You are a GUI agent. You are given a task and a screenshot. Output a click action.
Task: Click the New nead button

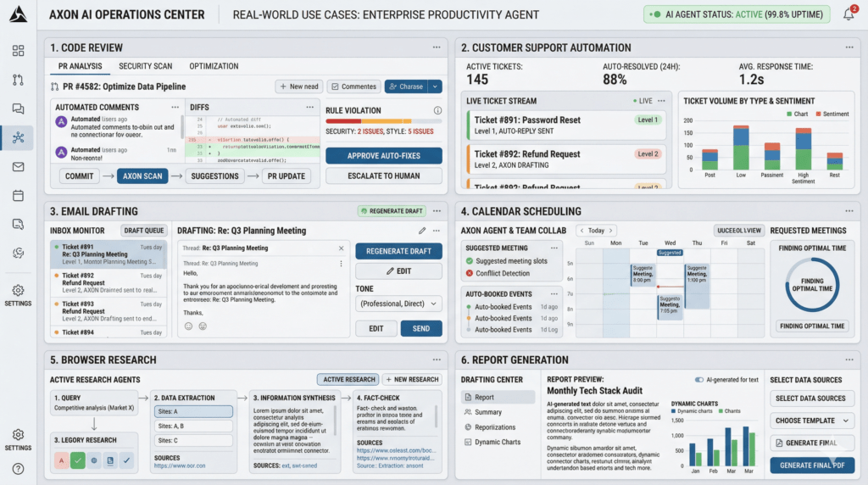pyautogui.click(x=299, y=86)
